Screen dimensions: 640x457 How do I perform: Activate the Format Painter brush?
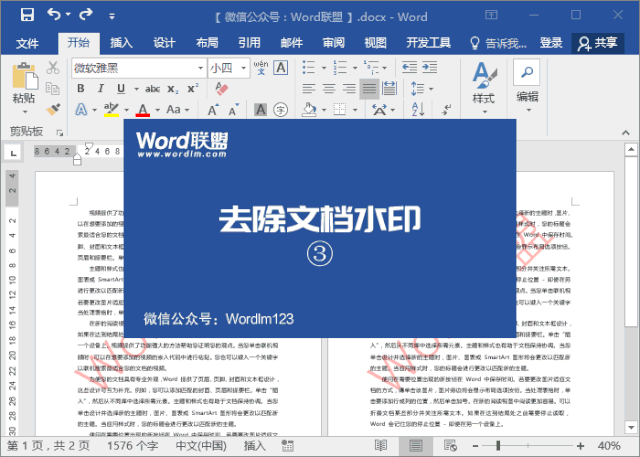click(x=53, y=109)
